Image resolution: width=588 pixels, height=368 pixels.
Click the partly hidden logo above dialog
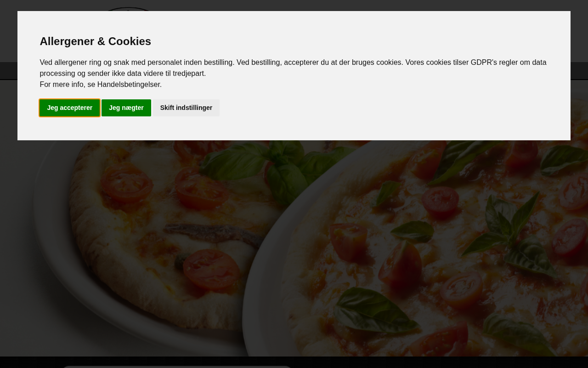[x=129, y=9]
